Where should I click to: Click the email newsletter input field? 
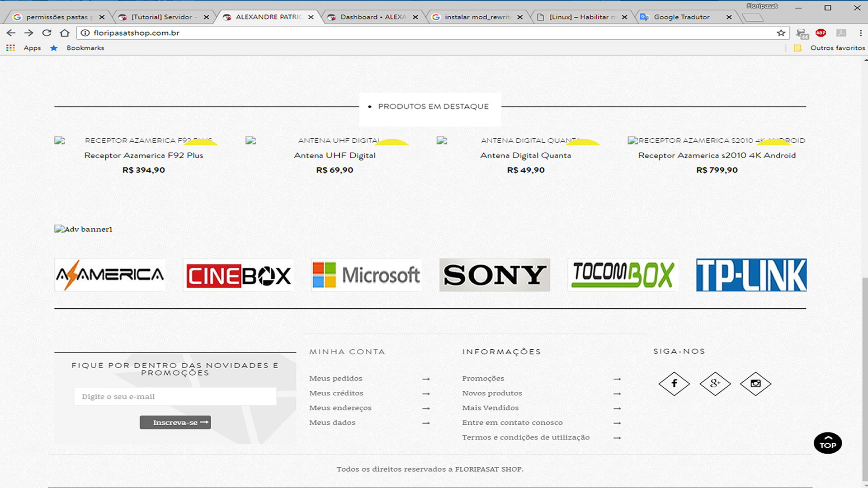[x=175, y=397]
